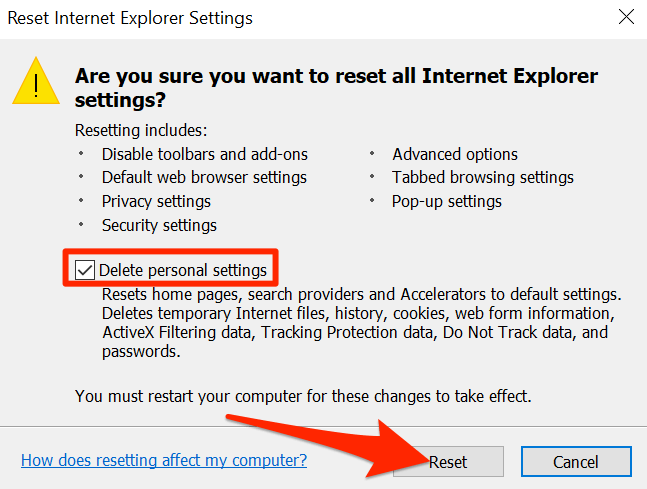The image size is (647, 489).
Task: Click the 'Delete personal settings' label text
Action: click(183, 270)
